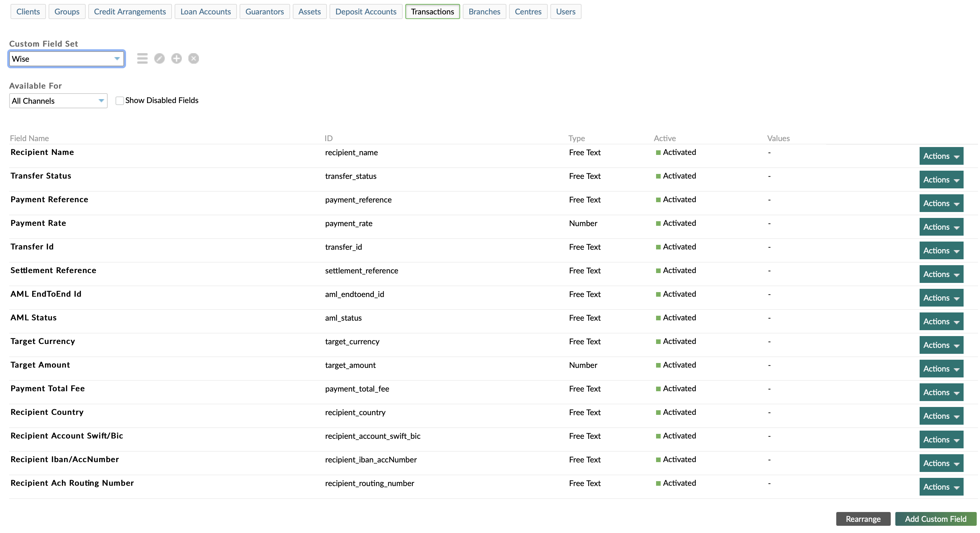Image resolution: width=980 pixels, height=533 pixels.
Task: Switch to the Users tab
Action: click(566, 11)
